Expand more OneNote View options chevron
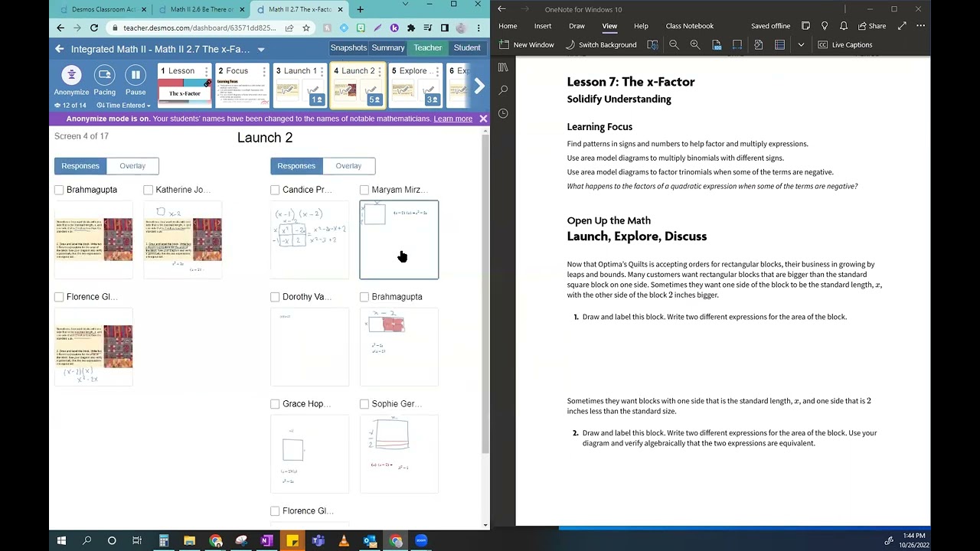 (801, 44)
